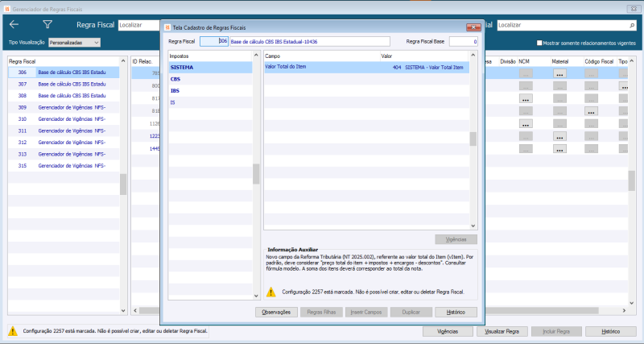Screen dimensions: 644x344
Task: Select rule 307 in Regra Fiscal list
Action: point(64,84)
